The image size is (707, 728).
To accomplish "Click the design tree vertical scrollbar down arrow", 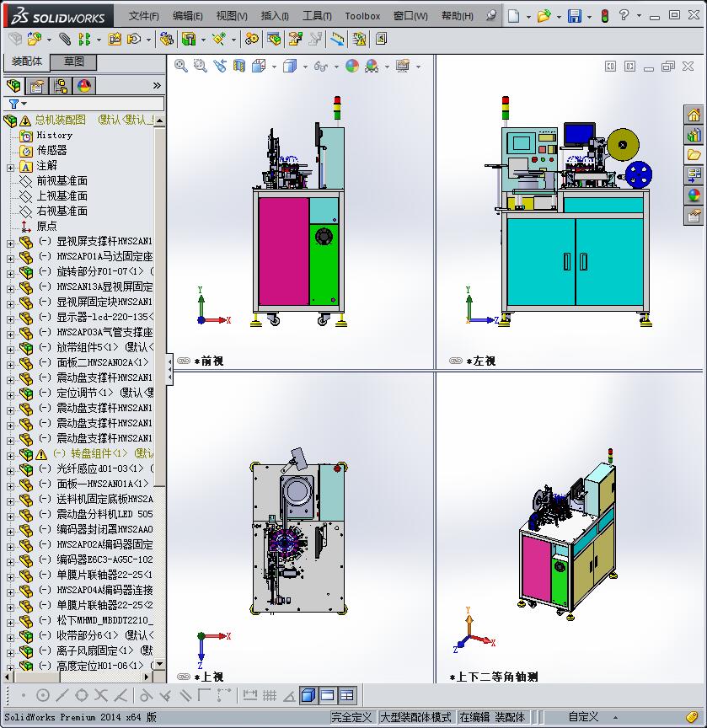I will (x=159, y=665).
